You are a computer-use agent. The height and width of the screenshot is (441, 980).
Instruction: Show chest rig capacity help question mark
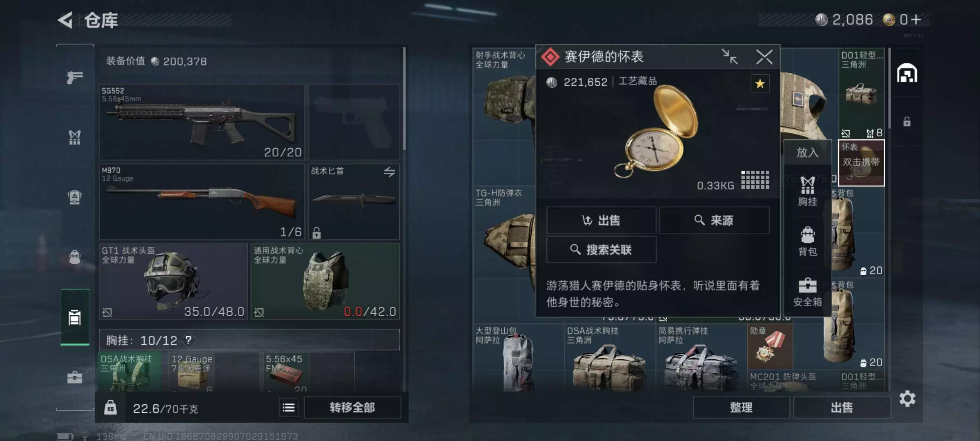pyautogui.click(x=188, y=340)
